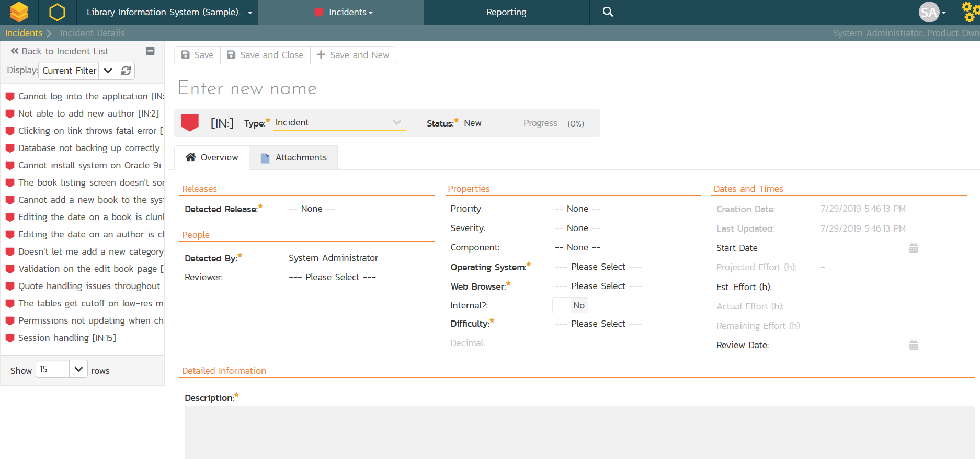Open the Operating System dropdown
Screen dimensions: 980x459
598,267
